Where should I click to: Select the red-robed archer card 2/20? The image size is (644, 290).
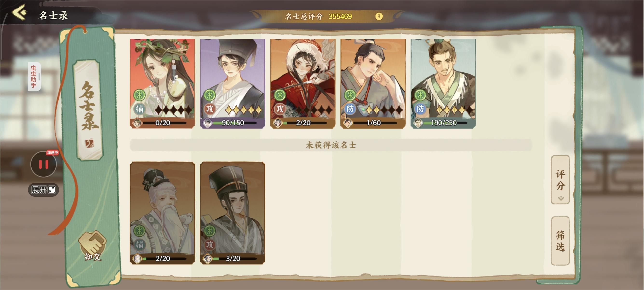point(303,83)
